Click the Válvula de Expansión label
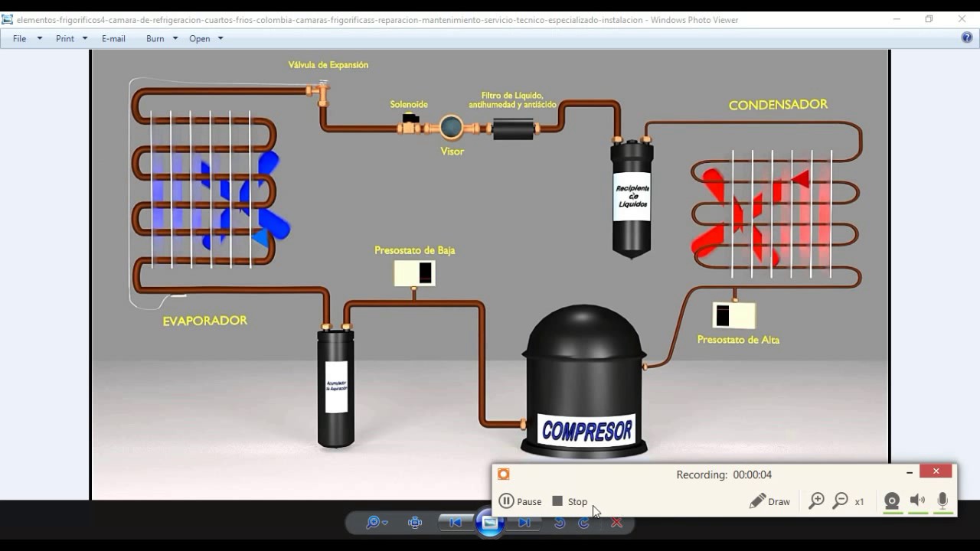Screen dimensions: 980x551 328,65
